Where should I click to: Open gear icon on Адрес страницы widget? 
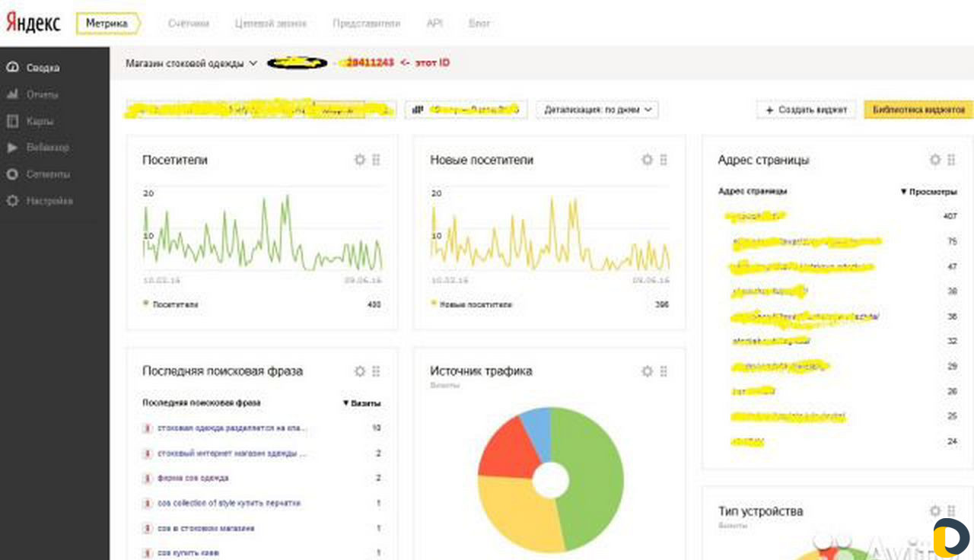pos(935,160)
